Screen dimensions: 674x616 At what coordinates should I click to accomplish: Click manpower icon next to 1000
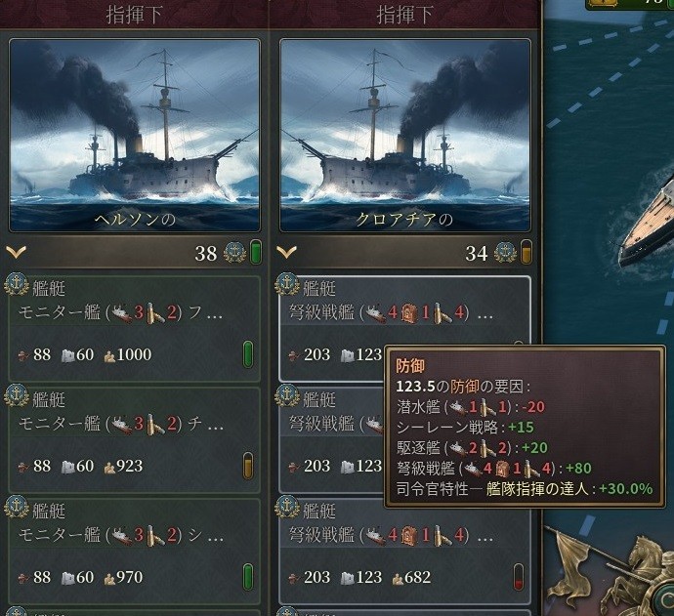pos(110,355)
